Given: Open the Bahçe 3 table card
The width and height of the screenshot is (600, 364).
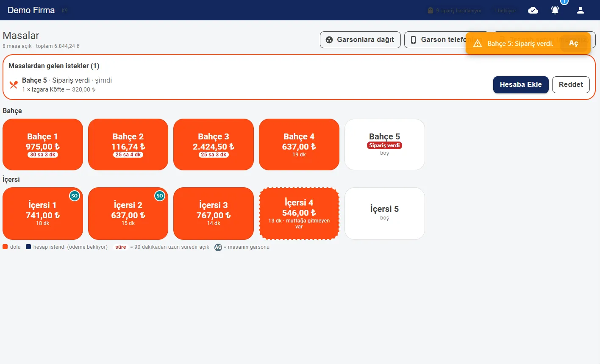Looking at the screenshot, I should click(214, 144).
